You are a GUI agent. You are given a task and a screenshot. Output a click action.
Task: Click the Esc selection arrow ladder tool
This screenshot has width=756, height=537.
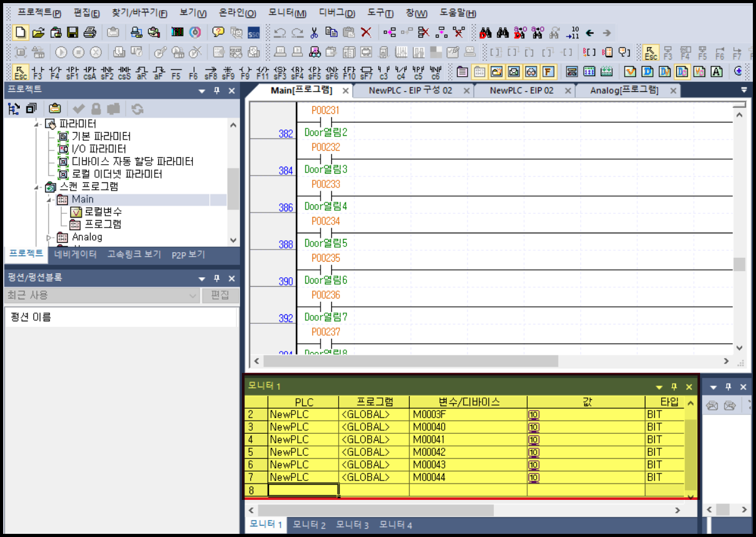point(21,72)
